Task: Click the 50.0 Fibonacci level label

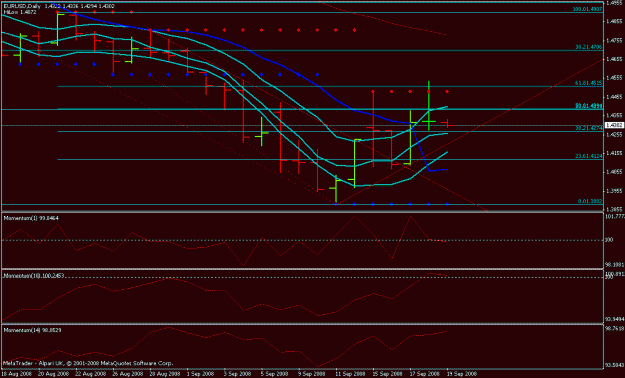Action: [588, 106]
